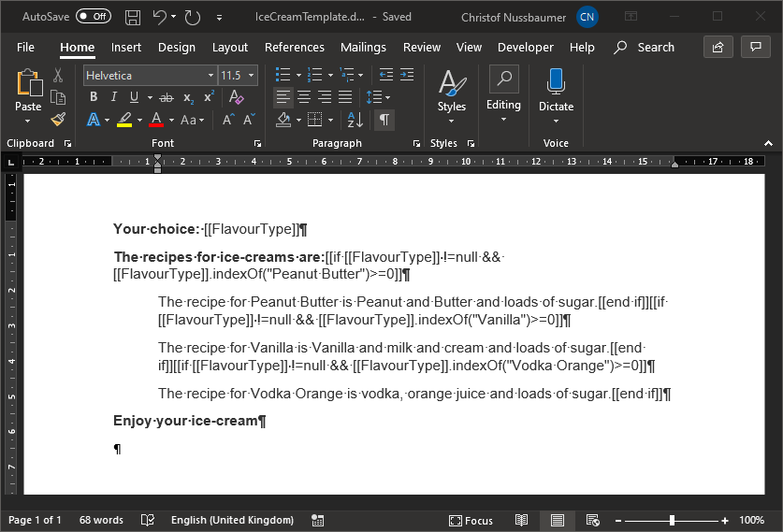Click the Format Painter brush icon

point(58,120)
